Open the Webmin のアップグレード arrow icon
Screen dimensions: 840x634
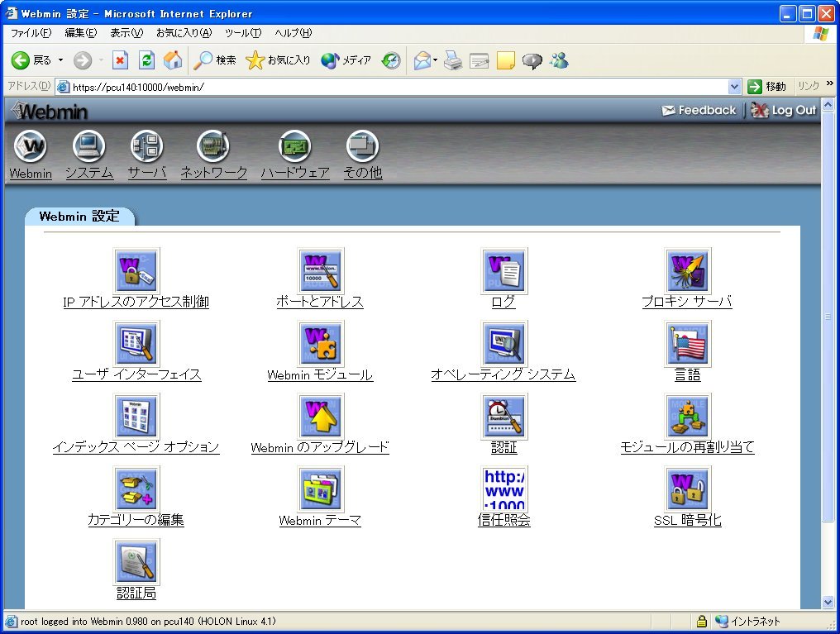[320, 416]
